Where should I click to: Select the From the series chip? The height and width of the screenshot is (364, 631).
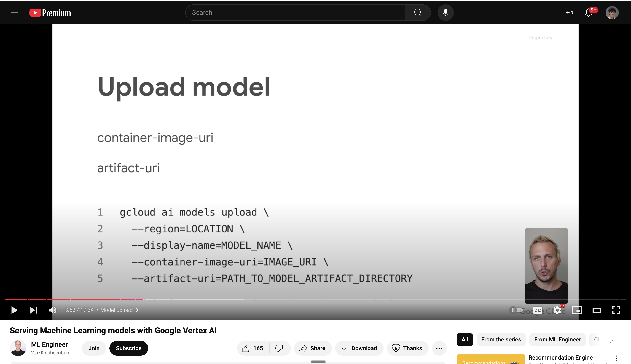tap(501, 339)
